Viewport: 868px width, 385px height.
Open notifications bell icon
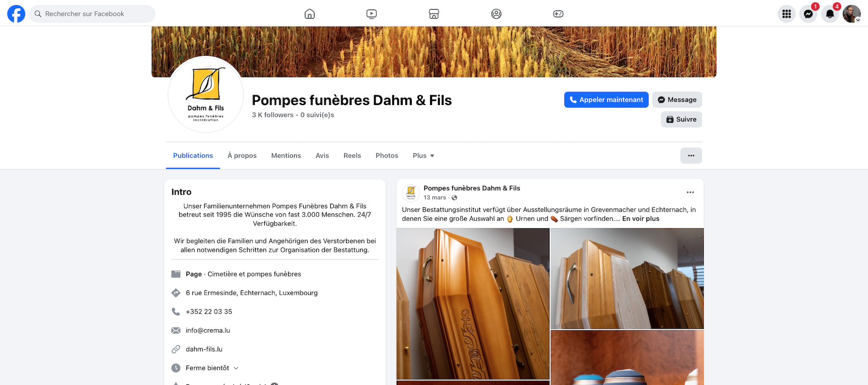click(x=830, y=14)
